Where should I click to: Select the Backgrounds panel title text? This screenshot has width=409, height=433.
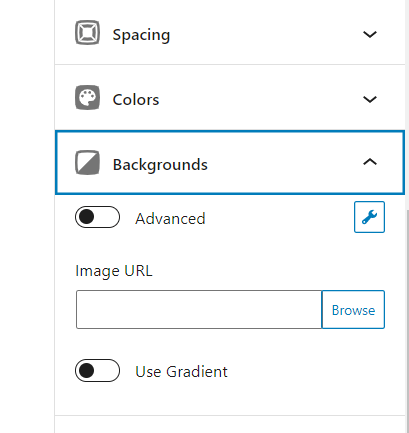(x=160, y=165)
